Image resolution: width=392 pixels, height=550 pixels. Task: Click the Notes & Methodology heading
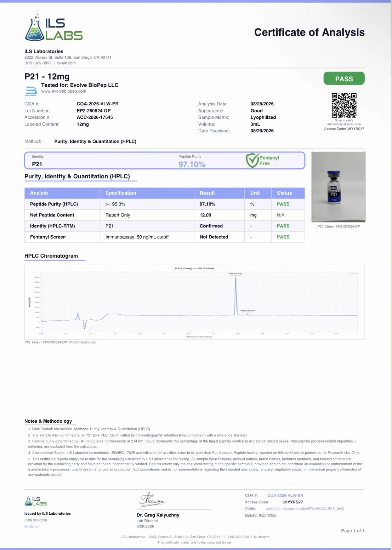pyautogui.click(x=48, y=421)
